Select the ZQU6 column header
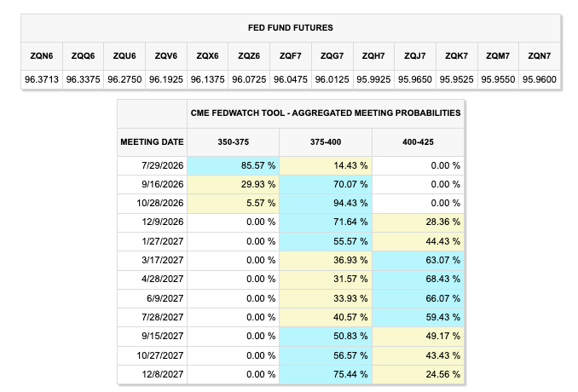This screenshot has width=578, height=392. click(124, 56)
